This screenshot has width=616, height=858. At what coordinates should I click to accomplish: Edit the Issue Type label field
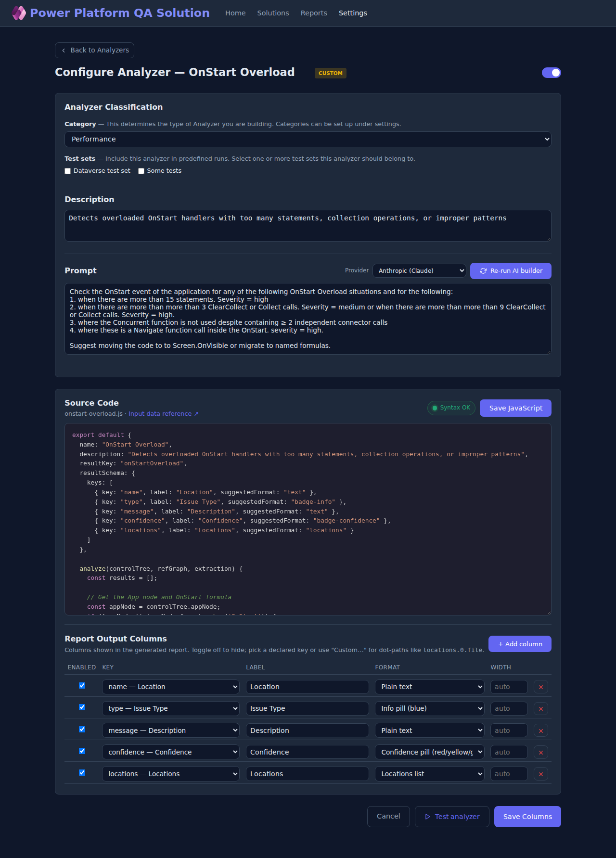(x=308, y=708)
